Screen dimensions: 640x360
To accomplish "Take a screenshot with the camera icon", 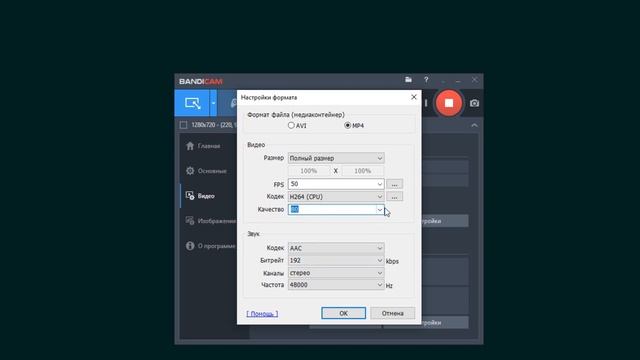I will tap(474, 103).
